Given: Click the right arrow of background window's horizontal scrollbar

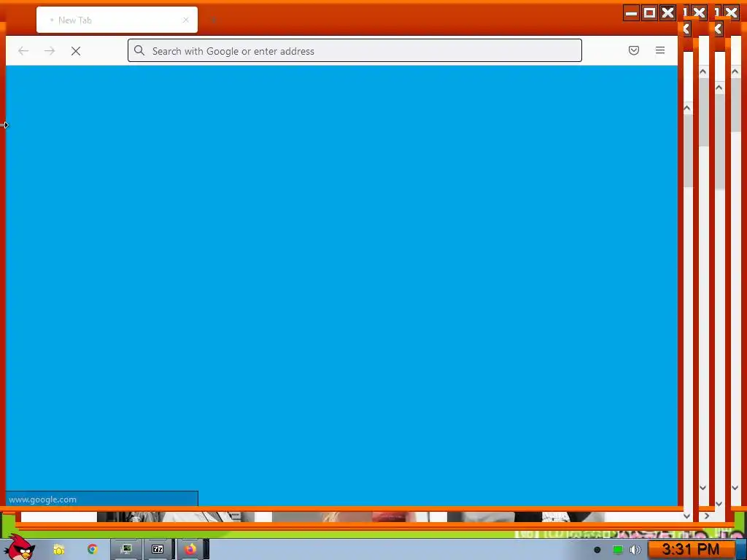Looking at the screenshot, I should tap(706, 516).
